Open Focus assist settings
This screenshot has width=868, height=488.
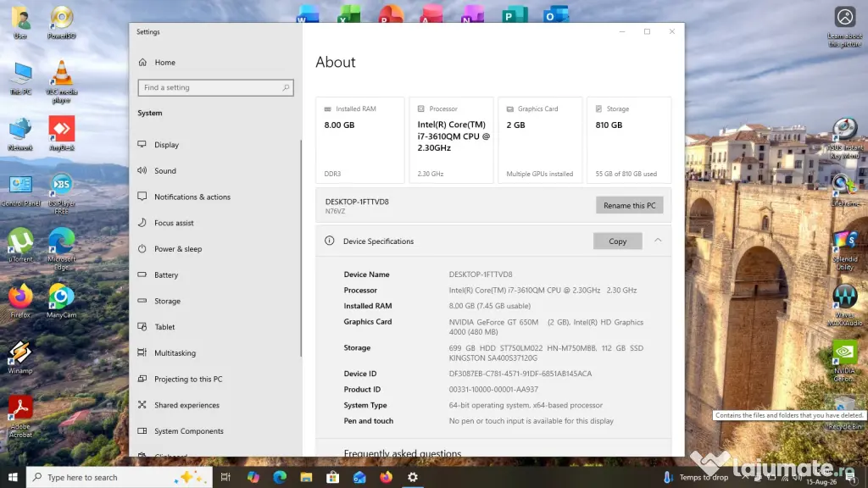click(x=216, y=223)
